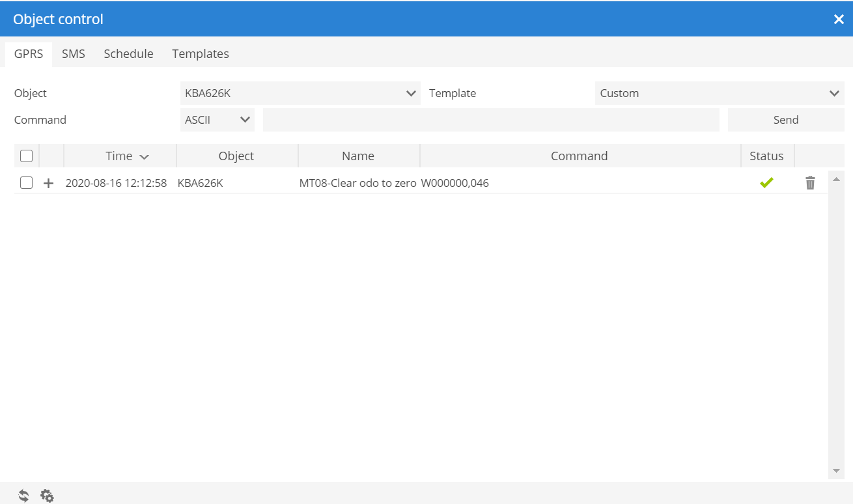Click the scrollbar down arrow
The height and width of the screenshot is (504, 853).
tap(835, 471)
